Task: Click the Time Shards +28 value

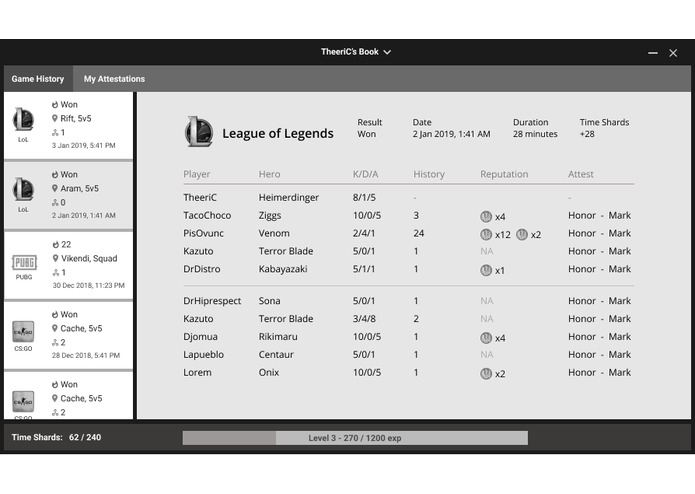Action: click(x=587, y=134)
